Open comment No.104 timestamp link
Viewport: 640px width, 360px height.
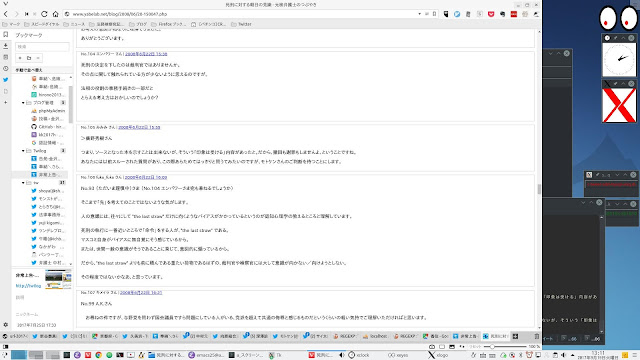click(x=146, y=54)
